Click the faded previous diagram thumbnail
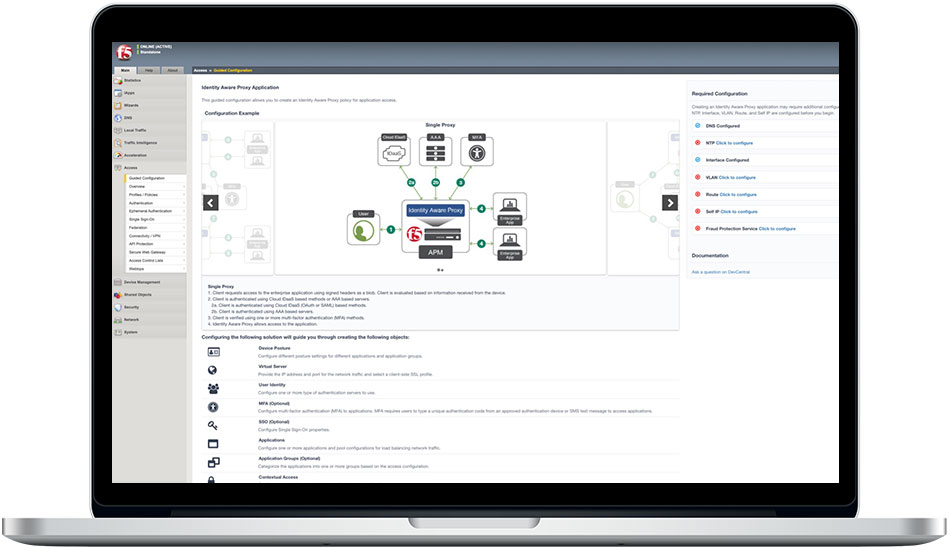Image resolution: width=950 pixels, height=547 pixels. pos(238,198)
